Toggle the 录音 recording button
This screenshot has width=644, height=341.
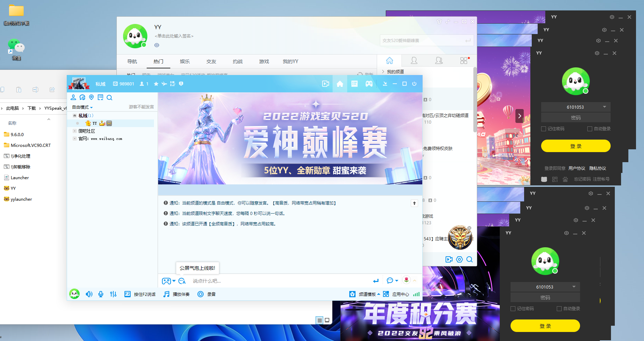pyautogui.click(x=206, y=294)
